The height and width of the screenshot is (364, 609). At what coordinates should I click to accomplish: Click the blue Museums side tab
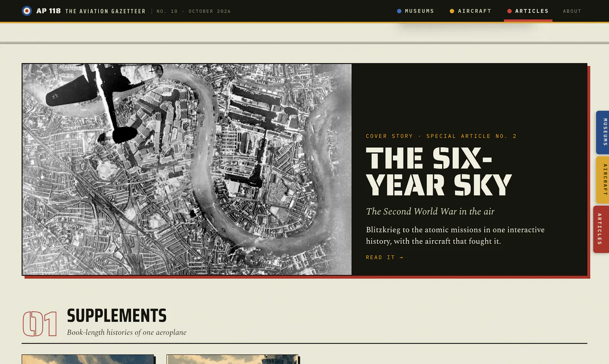[603, 132]
